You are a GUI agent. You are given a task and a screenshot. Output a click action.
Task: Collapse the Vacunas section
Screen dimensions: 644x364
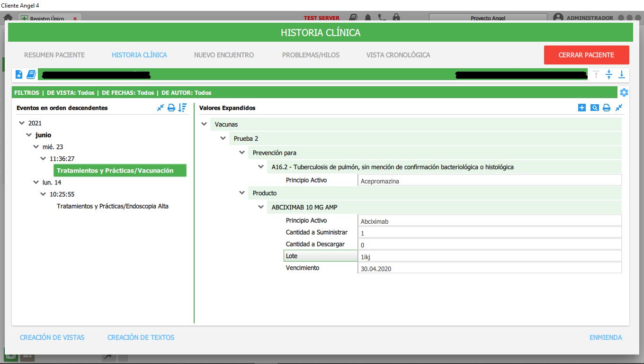tap(204, 124)
